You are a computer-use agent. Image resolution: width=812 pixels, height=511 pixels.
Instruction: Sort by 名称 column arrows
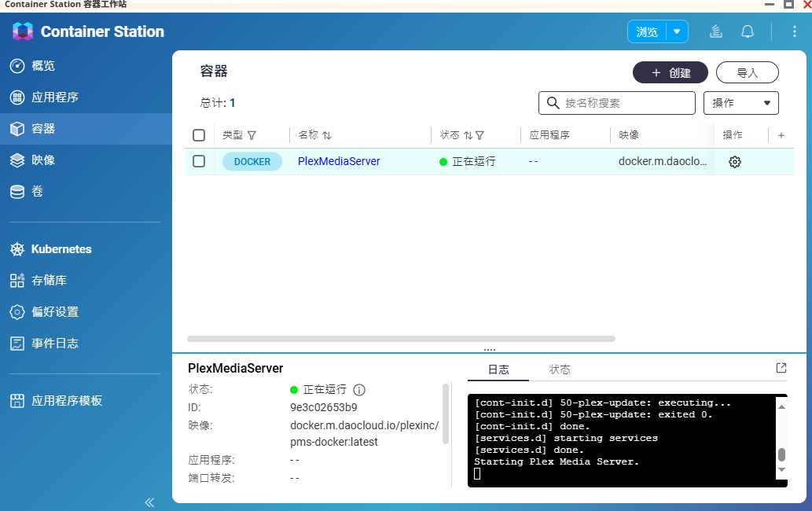click(x=327, y=136)
